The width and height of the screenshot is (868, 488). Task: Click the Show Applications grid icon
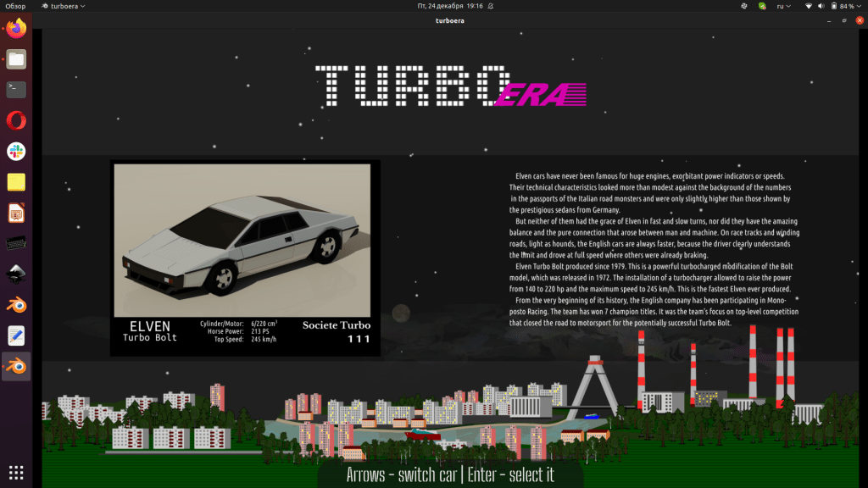click(16, 472)
